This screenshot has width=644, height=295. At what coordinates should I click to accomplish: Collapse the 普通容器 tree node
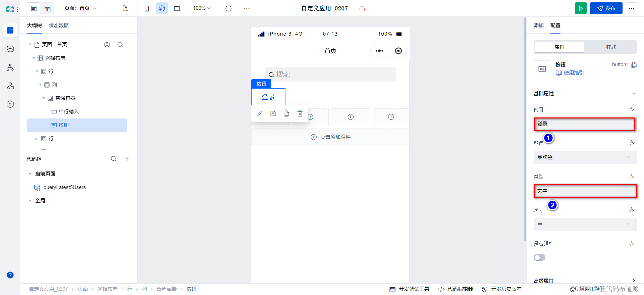coord(44,98)
